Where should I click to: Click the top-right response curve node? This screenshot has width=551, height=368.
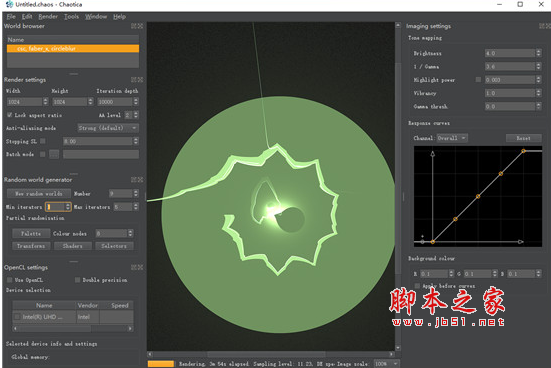(523, 151)
